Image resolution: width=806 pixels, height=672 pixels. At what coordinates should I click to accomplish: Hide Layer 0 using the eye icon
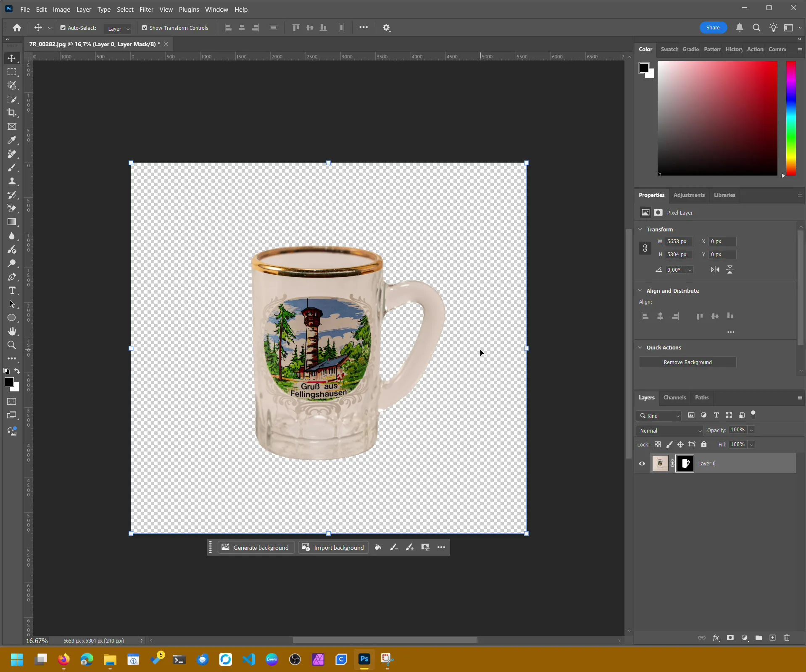[642, 464]
